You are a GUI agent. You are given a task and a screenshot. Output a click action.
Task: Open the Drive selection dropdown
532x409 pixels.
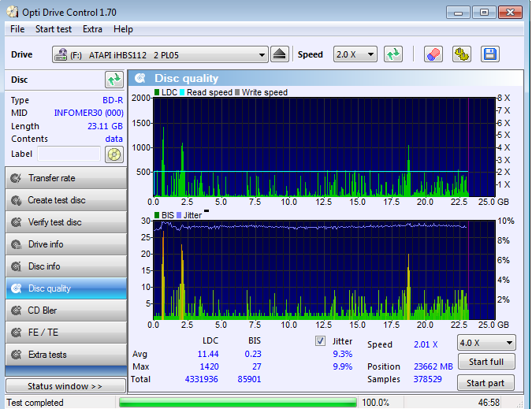click(x=160, y=54)
